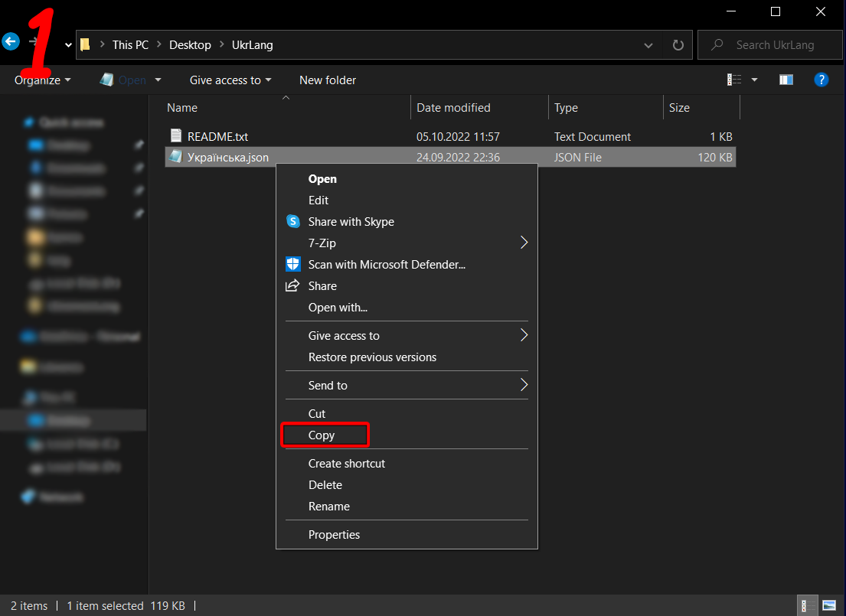Select the README.txt file
This screenshot has height=616, width=846.
(217, 137)
